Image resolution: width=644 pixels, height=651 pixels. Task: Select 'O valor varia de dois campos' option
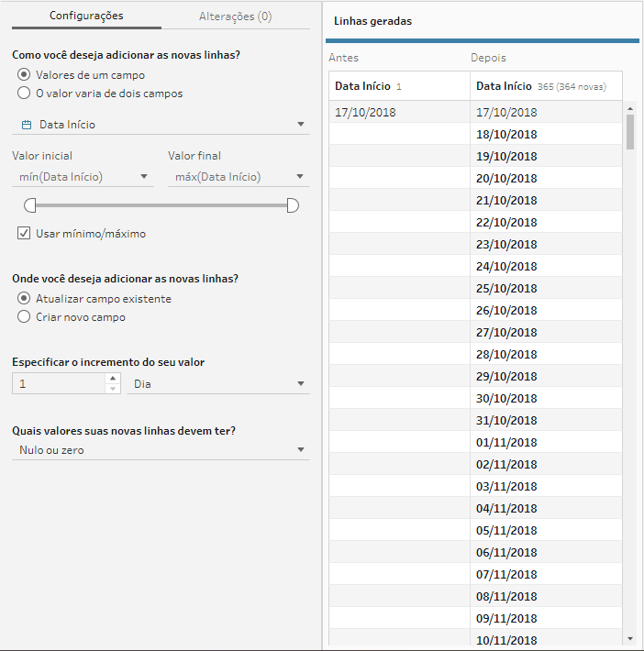click(x=24, y=93)
